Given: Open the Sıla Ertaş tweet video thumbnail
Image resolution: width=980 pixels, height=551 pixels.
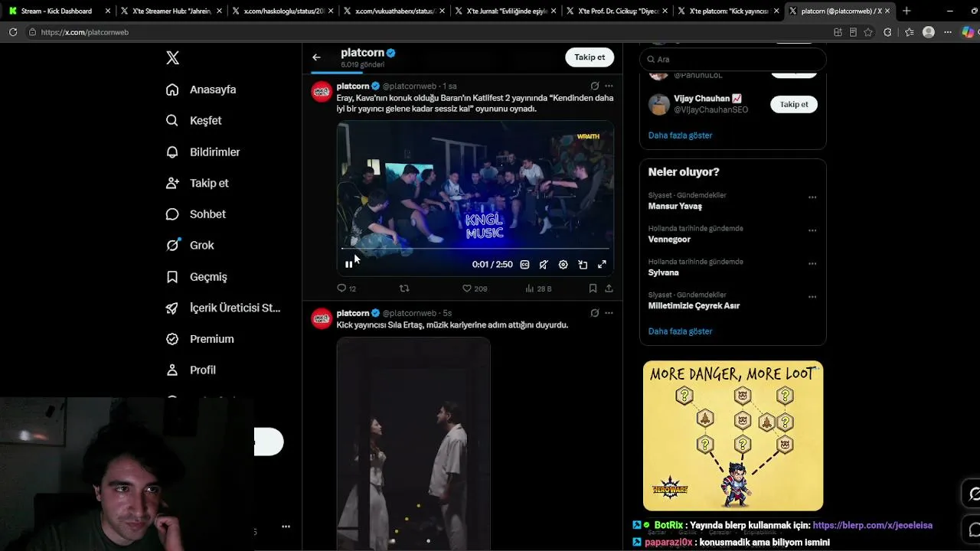Looking at the screenshot, I should coord(413,444).
